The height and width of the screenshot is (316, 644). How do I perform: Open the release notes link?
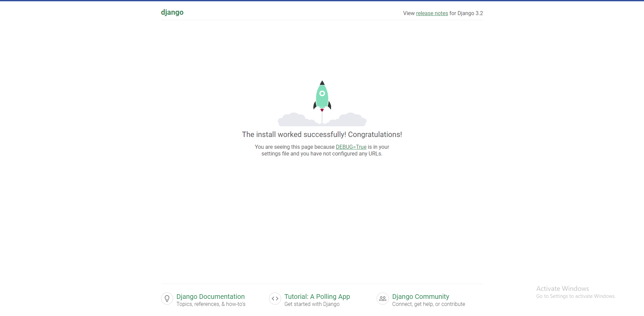[432, 13]
